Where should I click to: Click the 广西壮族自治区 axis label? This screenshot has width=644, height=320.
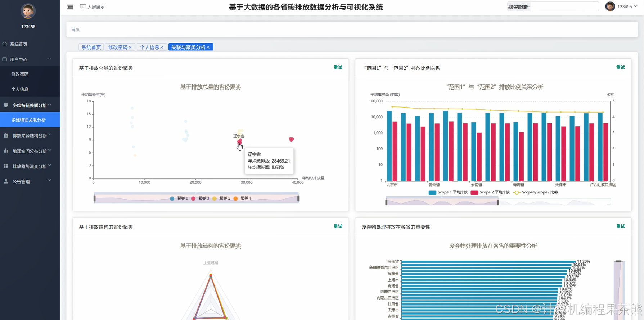click(x=603, y=185)
